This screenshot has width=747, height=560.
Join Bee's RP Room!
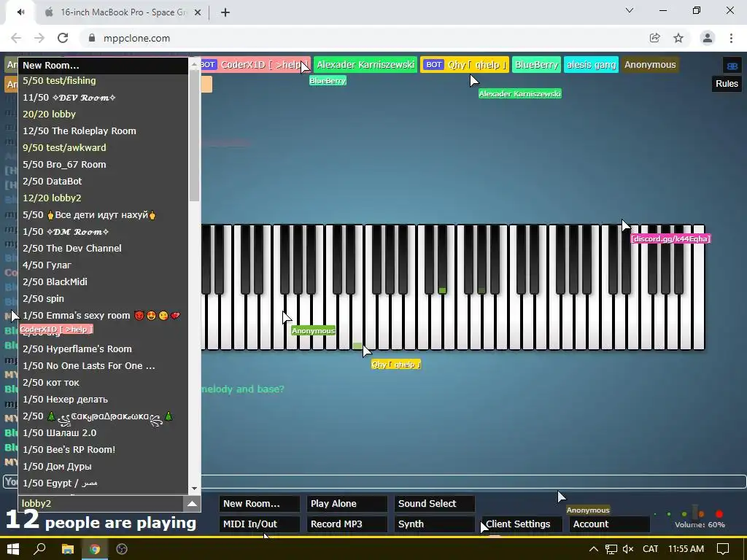103,449
